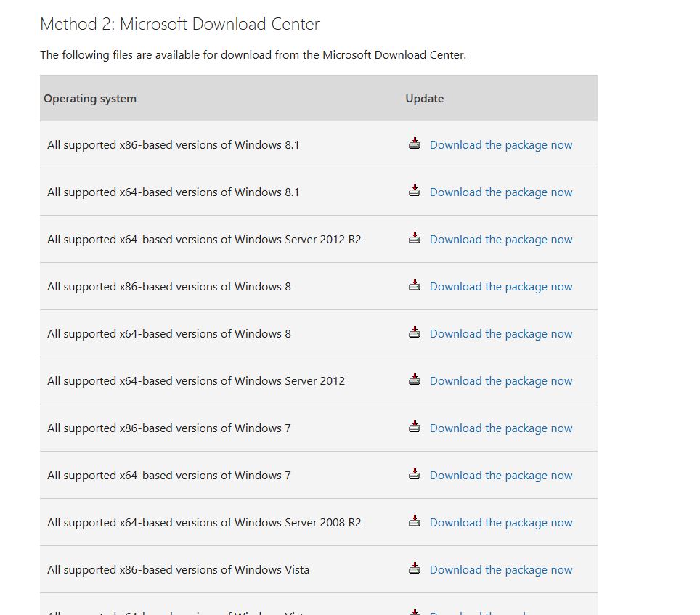Screen dimensions: 700x615
Task: Download the package for x86-based Windows 7
Action: 500,428
